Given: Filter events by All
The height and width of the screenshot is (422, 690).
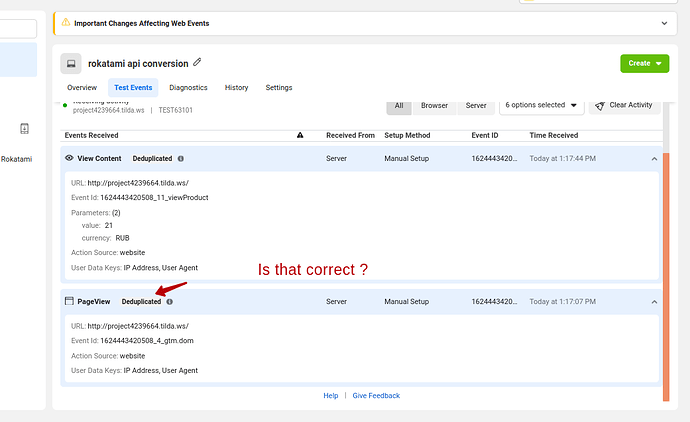Looking at the screenshot, I should point(399,106).
